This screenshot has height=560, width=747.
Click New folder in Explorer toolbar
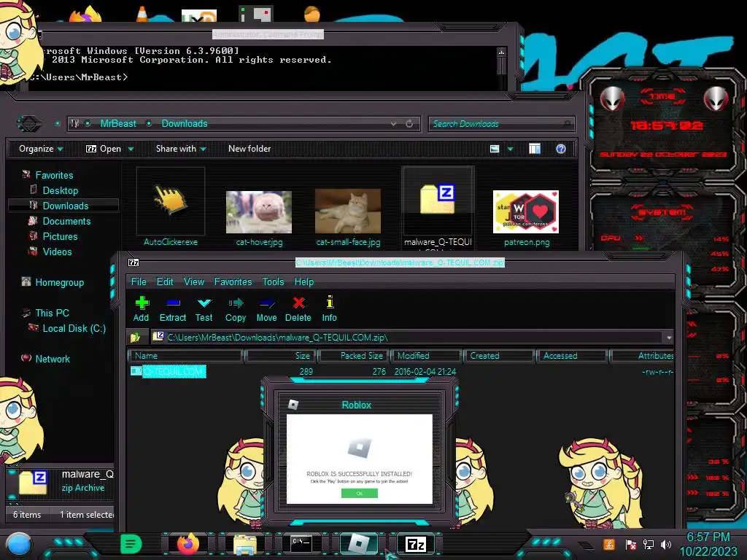point(249,149)
